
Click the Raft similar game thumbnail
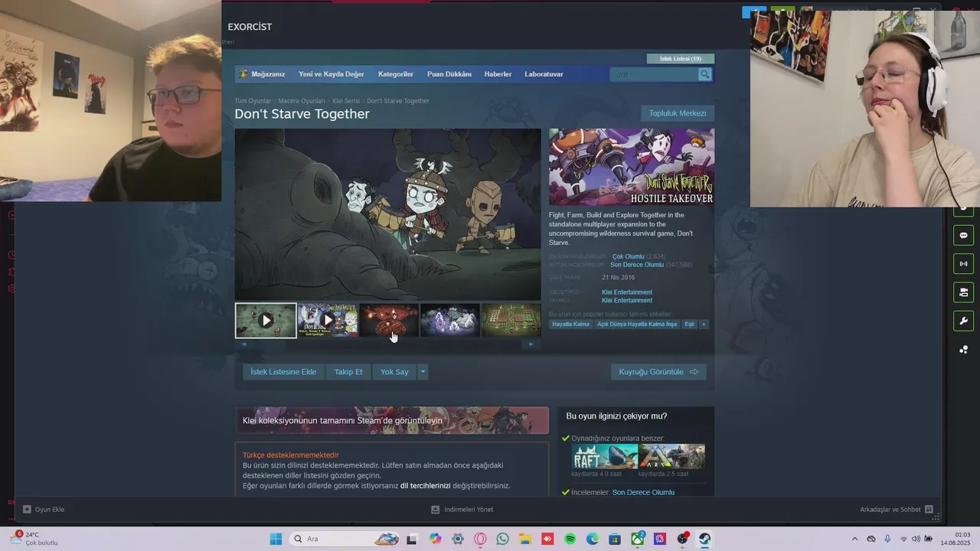click(x=605, y=456)
